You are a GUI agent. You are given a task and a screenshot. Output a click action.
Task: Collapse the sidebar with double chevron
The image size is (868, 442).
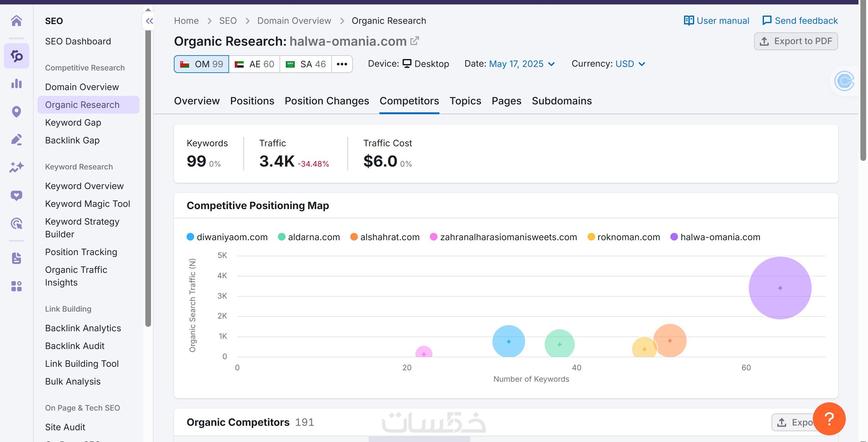coord(149,21)
